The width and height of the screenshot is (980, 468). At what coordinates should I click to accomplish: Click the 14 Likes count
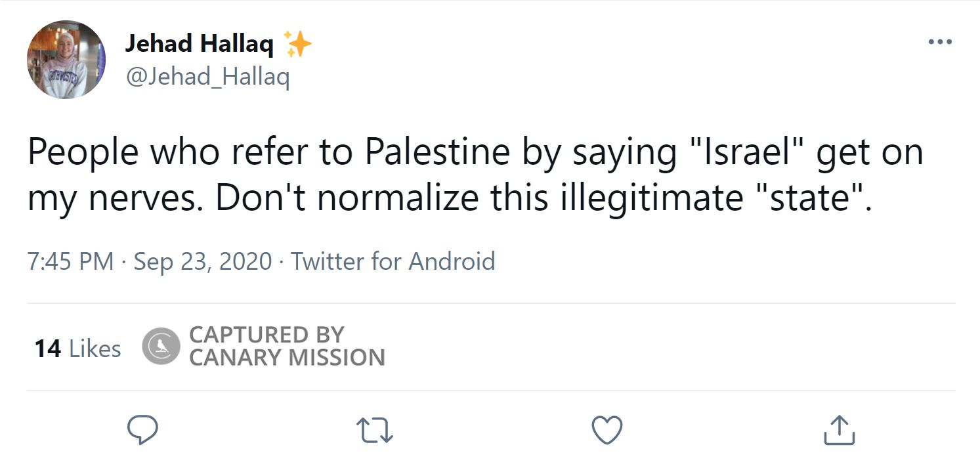point(77,347)
